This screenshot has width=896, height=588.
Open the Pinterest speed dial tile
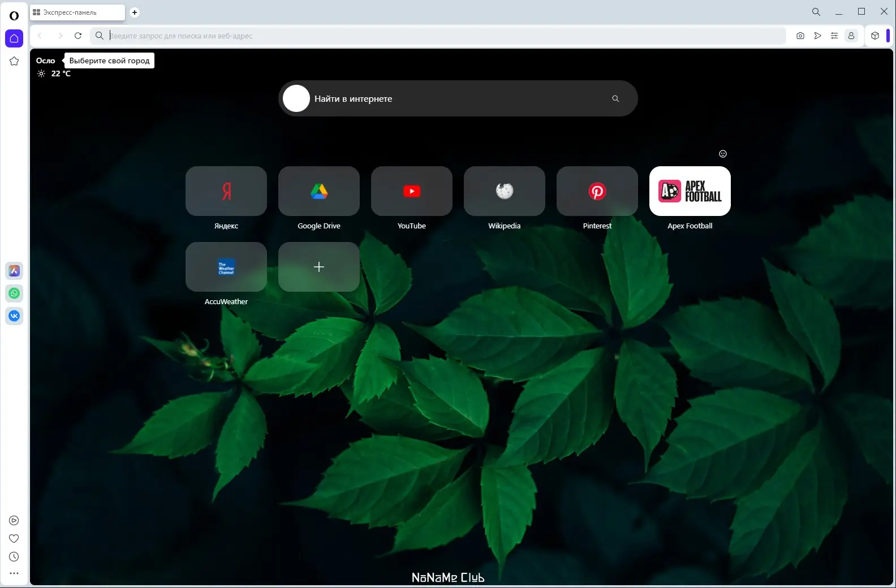tap(597, 191)
